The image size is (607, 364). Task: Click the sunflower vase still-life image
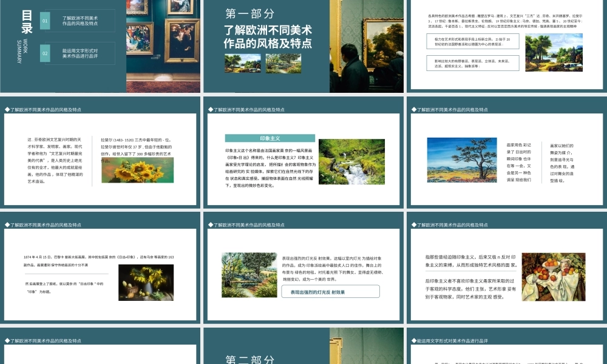coord(146,282)
